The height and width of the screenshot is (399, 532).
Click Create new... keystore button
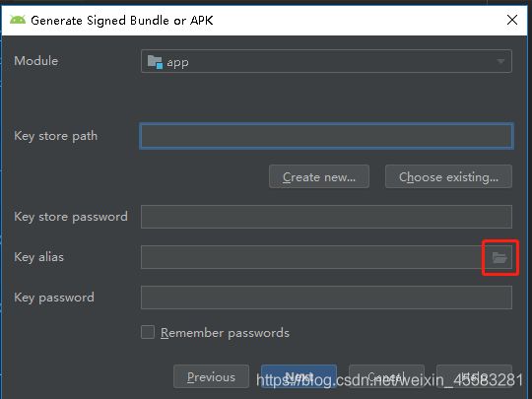click(319, 176)
